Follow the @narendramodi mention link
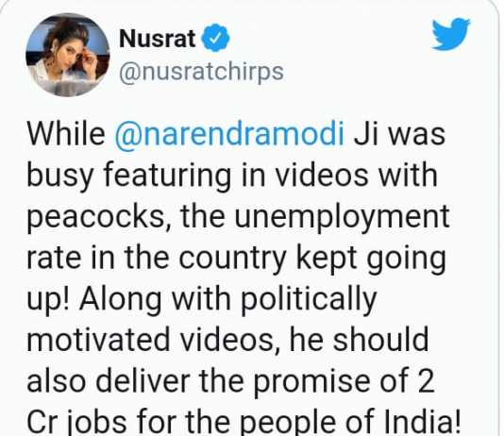 (x=229, y=134)
